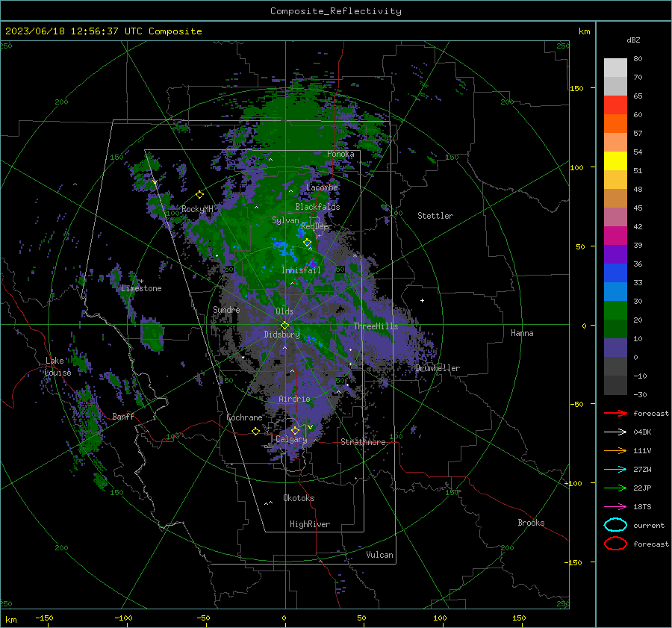Click the green 22JP arrow icon
This screenshot has height=628, width=672.
point(615,488)
